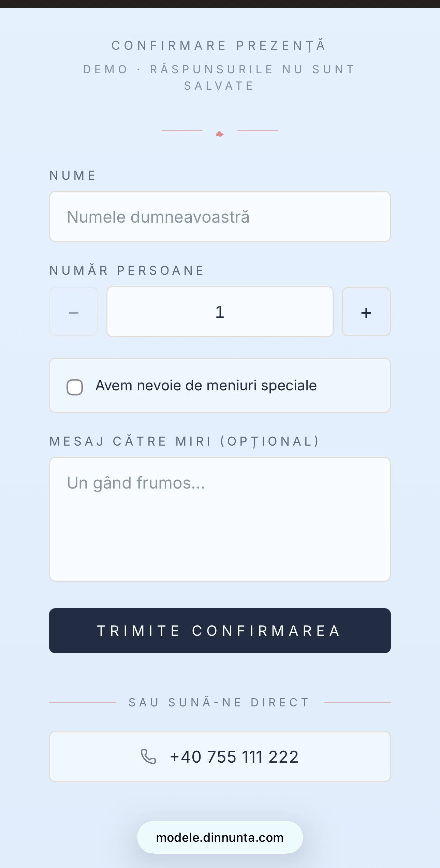The width and height of the screenshot is (440, 868).
Task: Focus the message to the couple textarea
Action: [x=220, y=519]
